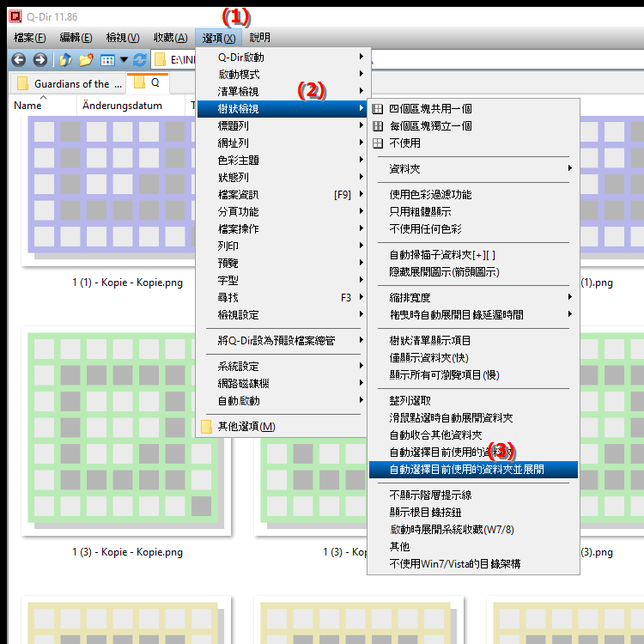Open the 收藏(A) menu
644x644 pixels.
(x=170, y=38)
